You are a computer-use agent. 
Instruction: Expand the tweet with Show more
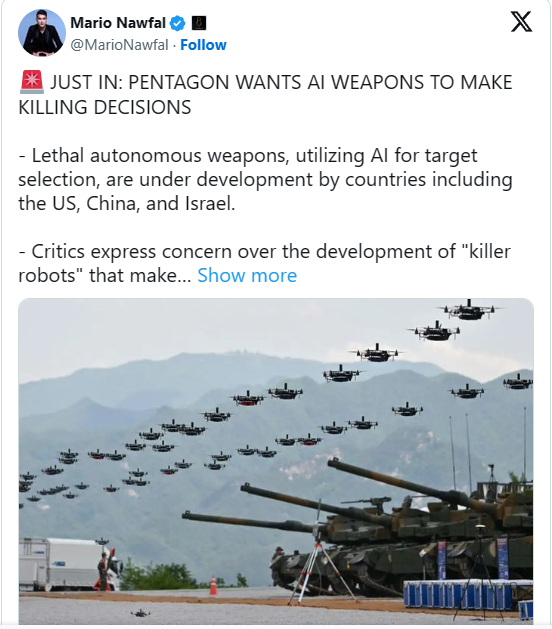point(247,275)
